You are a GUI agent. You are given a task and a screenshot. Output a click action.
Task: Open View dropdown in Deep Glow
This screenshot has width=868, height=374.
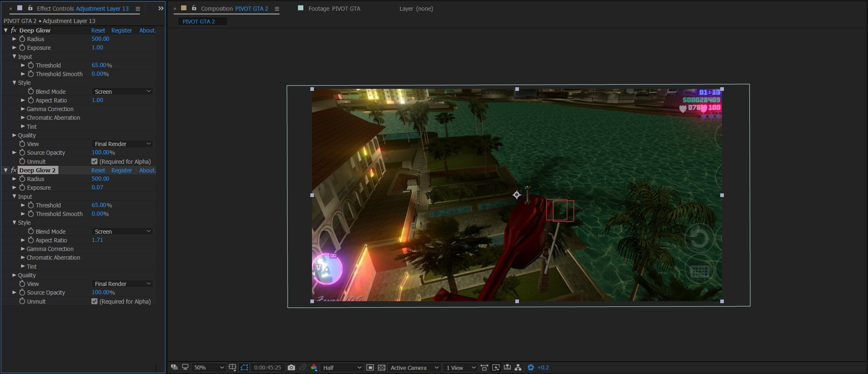click(x=122, y=144)
